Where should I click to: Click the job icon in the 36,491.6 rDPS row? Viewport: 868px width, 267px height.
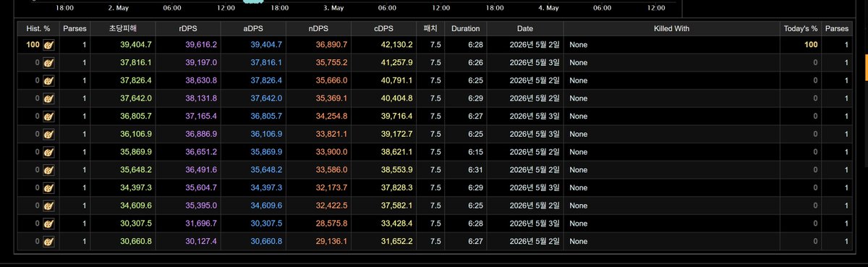point(48,170)
